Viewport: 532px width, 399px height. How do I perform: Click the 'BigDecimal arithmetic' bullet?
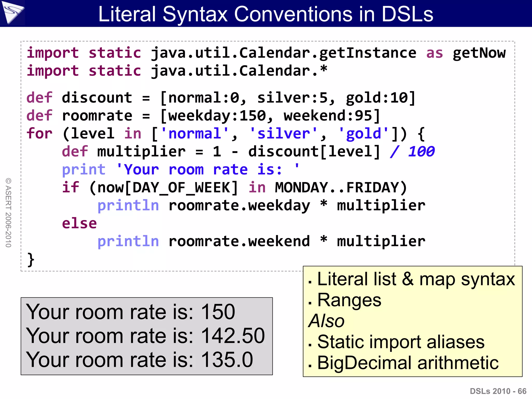(x=403, y=363)
